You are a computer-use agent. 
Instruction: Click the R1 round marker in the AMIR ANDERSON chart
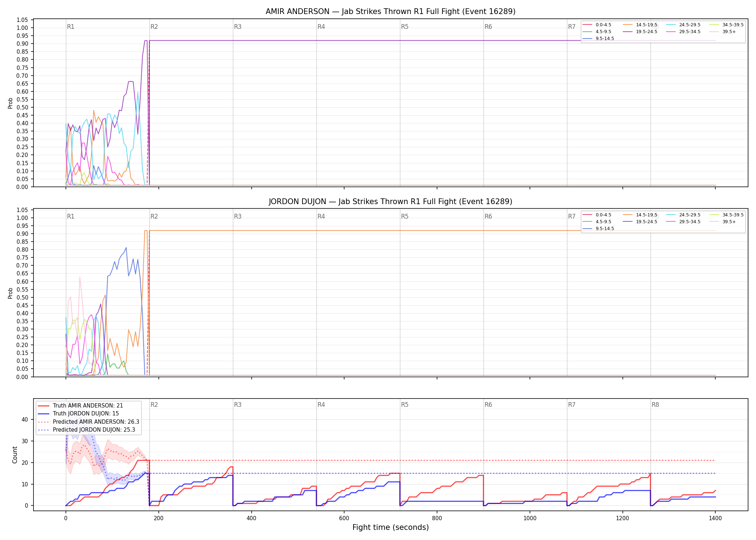click(x=71, y=27)
